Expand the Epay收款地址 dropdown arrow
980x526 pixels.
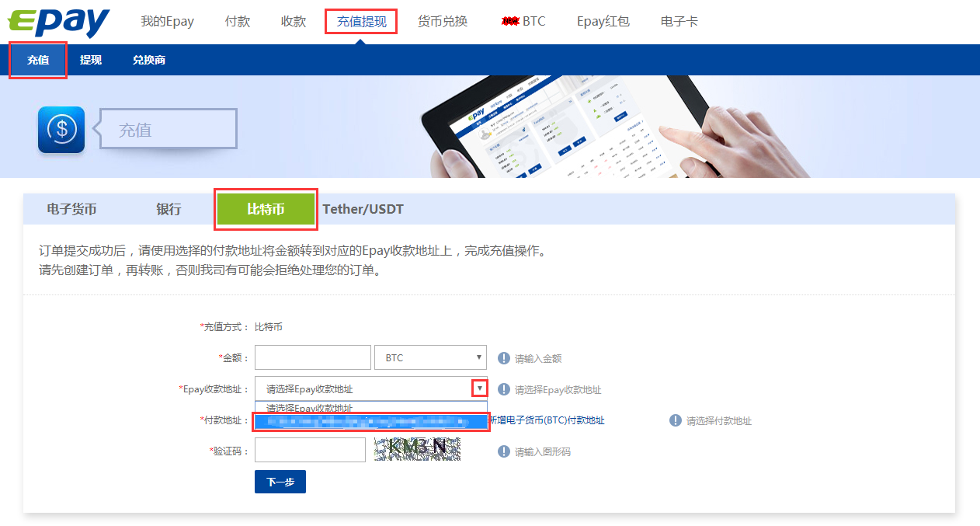click(x=480, y=388)
